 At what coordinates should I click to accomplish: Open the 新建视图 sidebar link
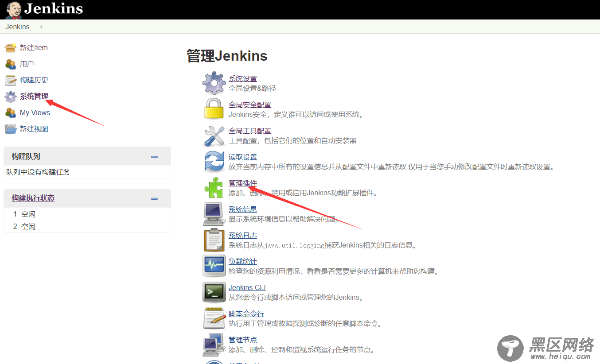click(x=34, y=129)
